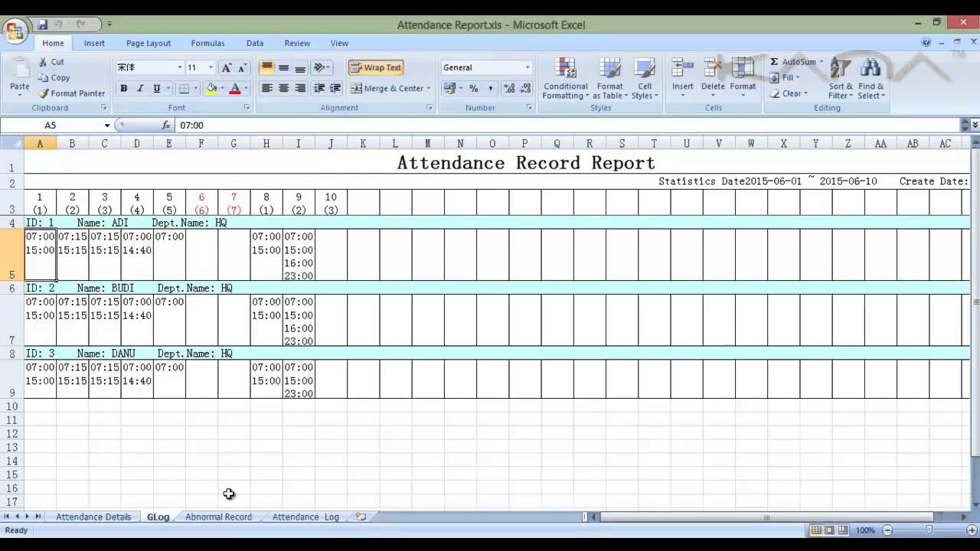Open the Attendance Details sheet

[93, 517]
